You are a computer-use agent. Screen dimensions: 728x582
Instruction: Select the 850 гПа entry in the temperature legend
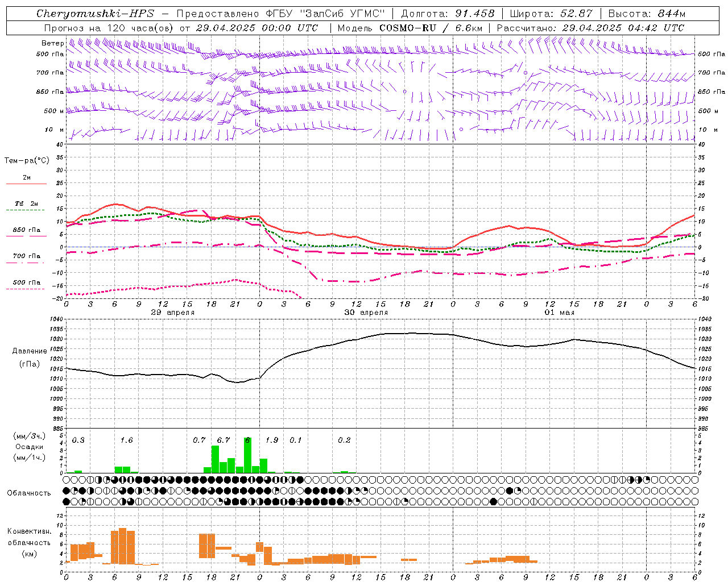tap(27, 232)
